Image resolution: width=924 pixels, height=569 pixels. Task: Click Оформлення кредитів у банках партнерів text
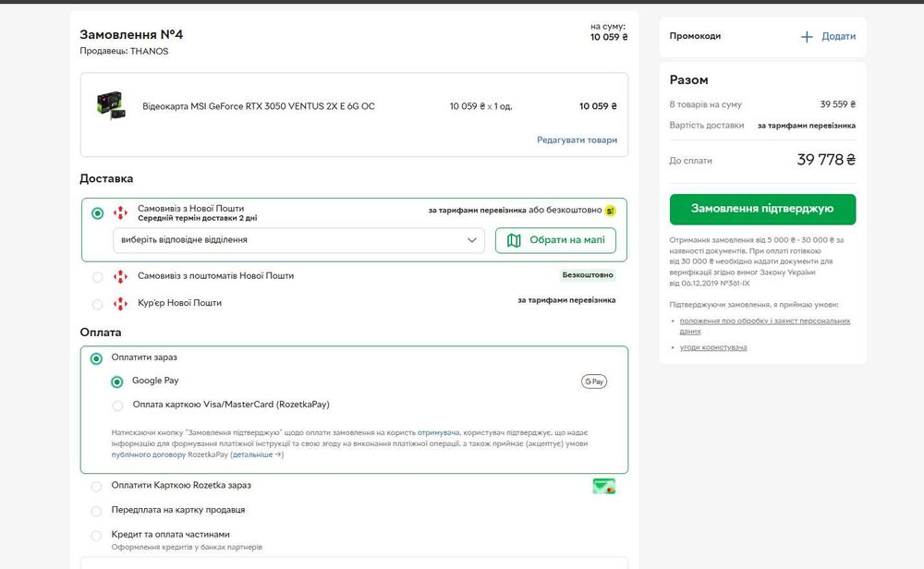(x=187, y=547)
